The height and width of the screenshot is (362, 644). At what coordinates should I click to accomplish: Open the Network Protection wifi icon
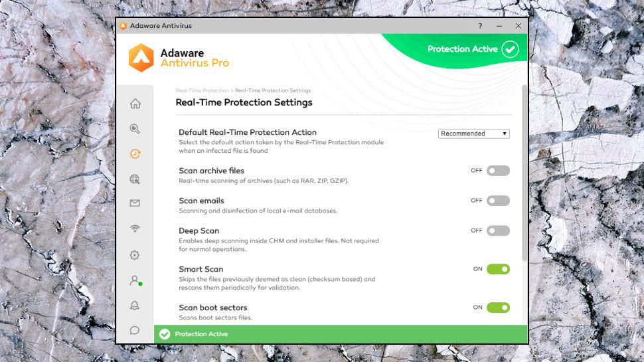[x=135, y=228]
